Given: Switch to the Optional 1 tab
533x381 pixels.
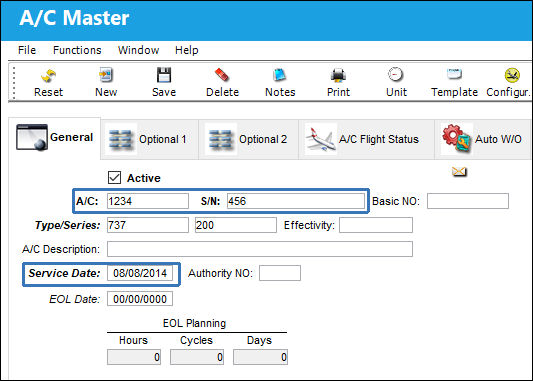Looking at the screenshot, I should pos(149,139).
